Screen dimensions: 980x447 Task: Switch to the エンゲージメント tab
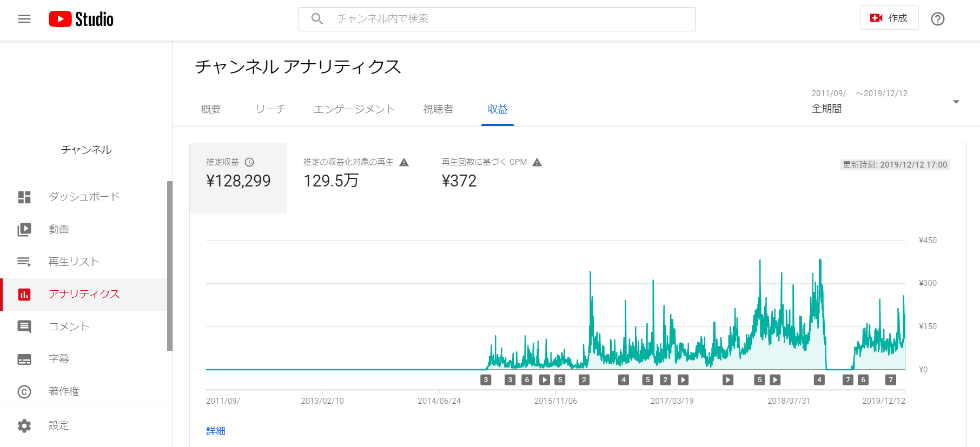click(354, 109)
